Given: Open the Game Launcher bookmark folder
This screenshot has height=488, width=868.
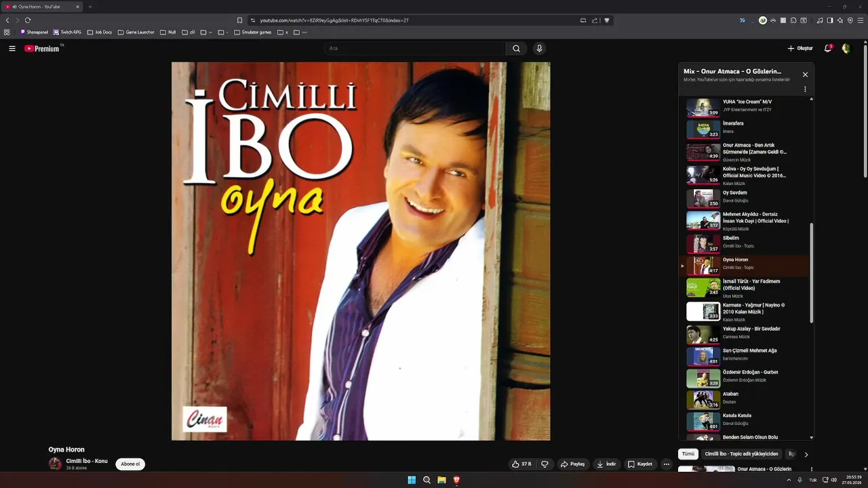Looking at the screenshot, I should coord(136,32).
